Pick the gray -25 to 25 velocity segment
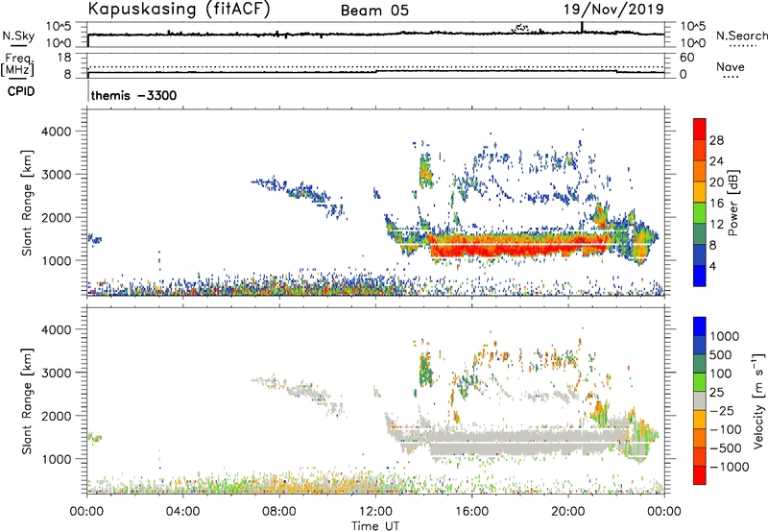 pos(700,400)
